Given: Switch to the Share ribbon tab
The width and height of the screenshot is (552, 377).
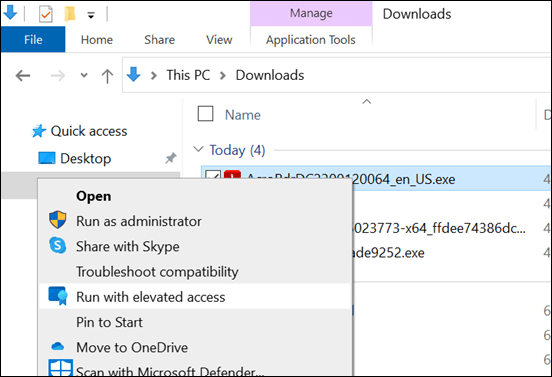Looking at the screenshot, I should [159, 40].
